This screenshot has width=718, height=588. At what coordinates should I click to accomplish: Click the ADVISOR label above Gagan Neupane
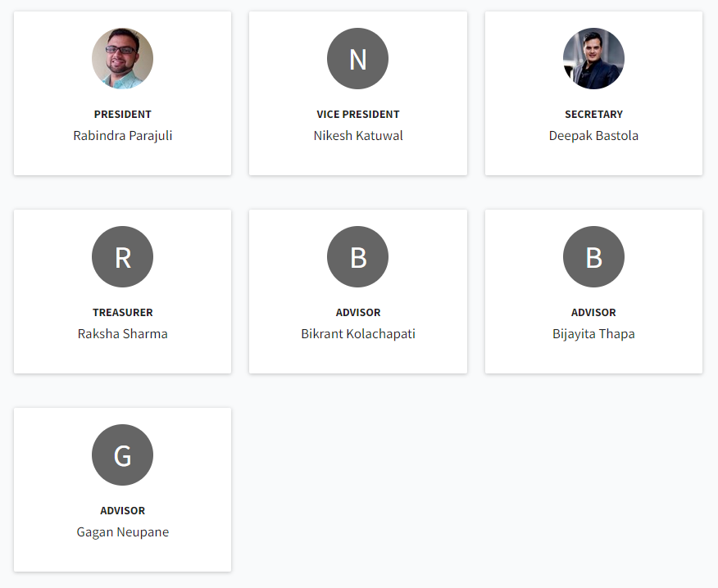[122, 511]
